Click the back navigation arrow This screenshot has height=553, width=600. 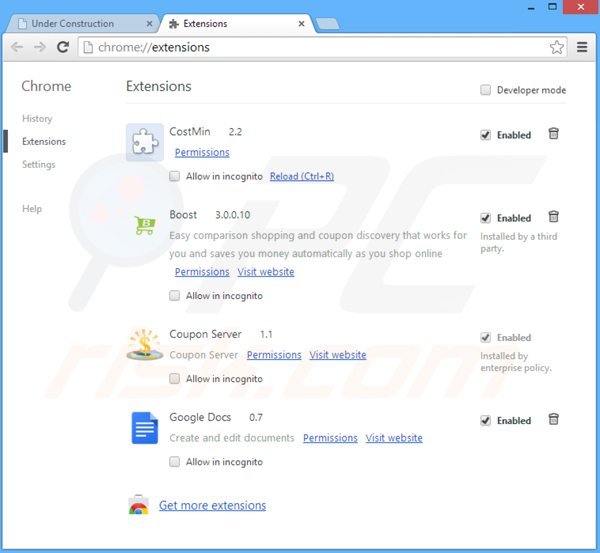17,47
